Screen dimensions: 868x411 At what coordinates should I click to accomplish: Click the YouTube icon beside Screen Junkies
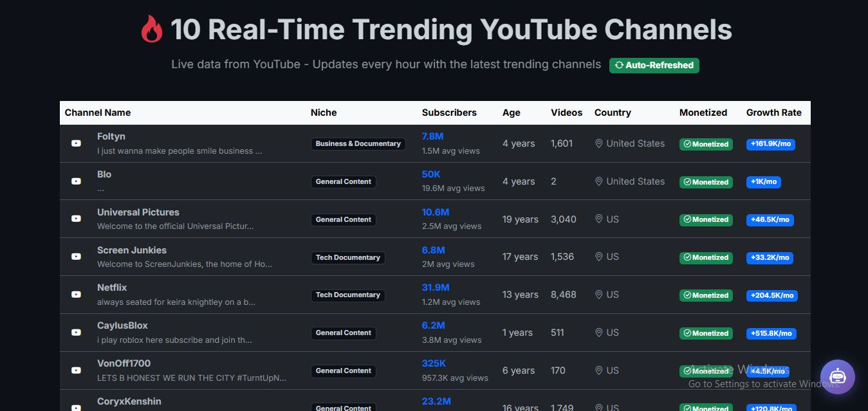pyautogui.click(x=76, y=257)
